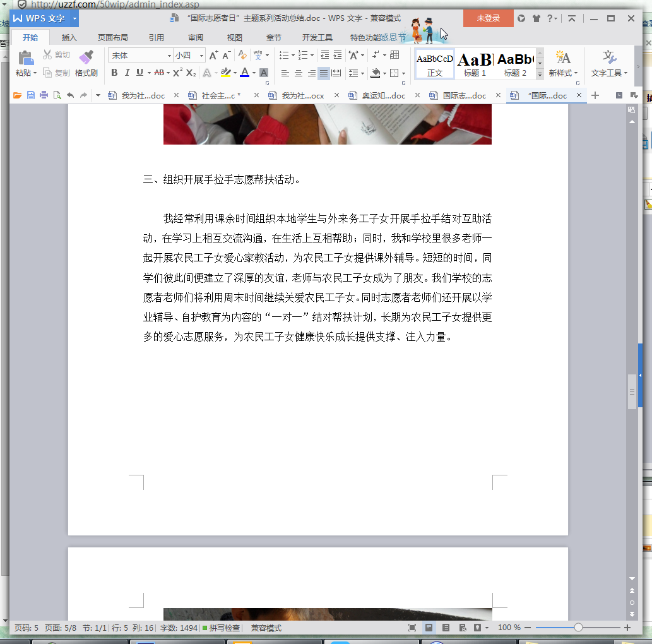Decrease paragraph indent
652x644 pixels.
click(x=325, y=55)
